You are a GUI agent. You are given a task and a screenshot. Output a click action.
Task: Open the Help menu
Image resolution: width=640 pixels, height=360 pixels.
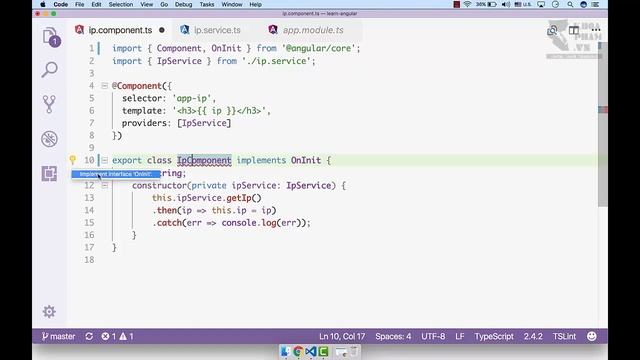click(x=256, y=4)
